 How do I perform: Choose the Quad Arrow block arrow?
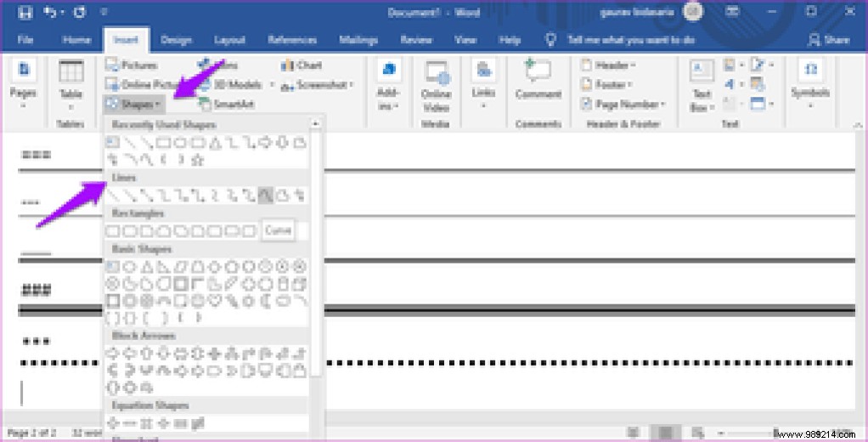click(x=215, y=353)
